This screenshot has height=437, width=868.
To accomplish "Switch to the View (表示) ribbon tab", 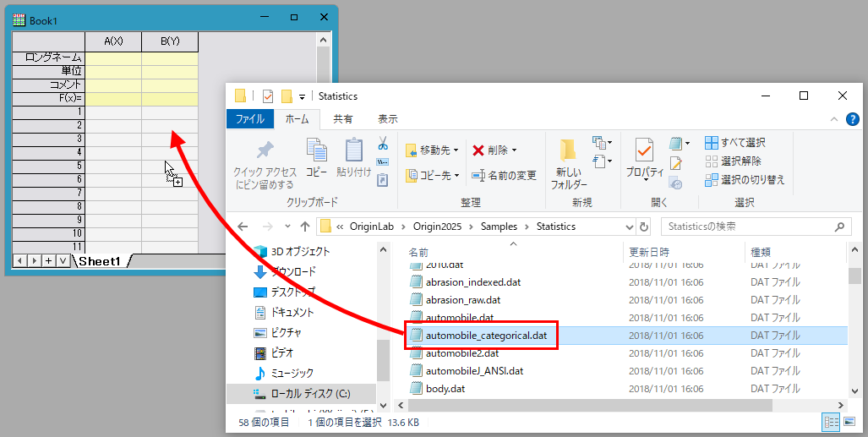I will tap(387, 119).
